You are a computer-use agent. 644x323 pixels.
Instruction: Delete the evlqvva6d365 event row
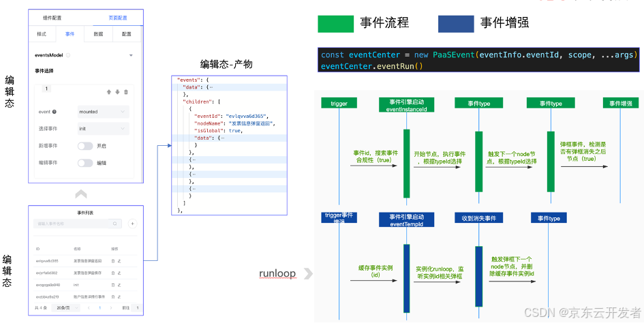[113, 261]
